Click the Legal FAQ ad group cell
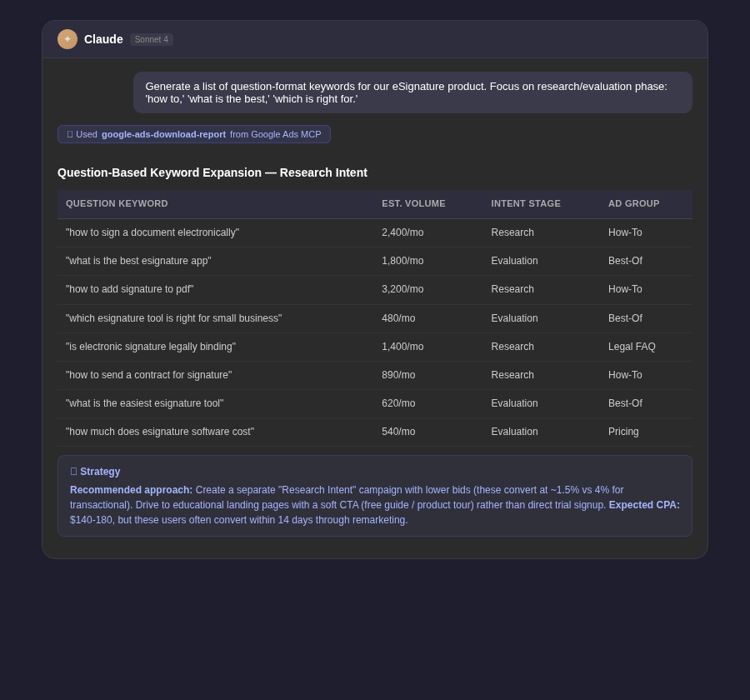 (x=632, y=347)
